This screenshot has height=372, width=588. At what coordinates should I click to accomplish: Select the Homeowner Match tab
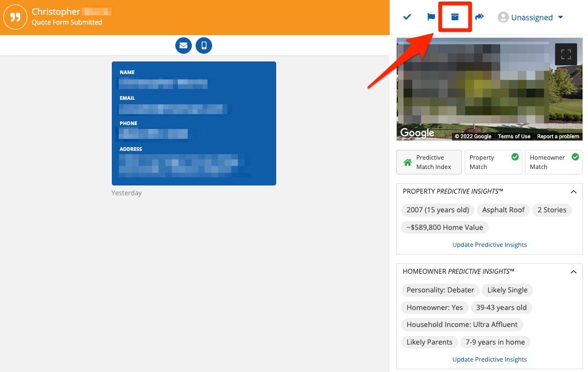click(553, 162)
